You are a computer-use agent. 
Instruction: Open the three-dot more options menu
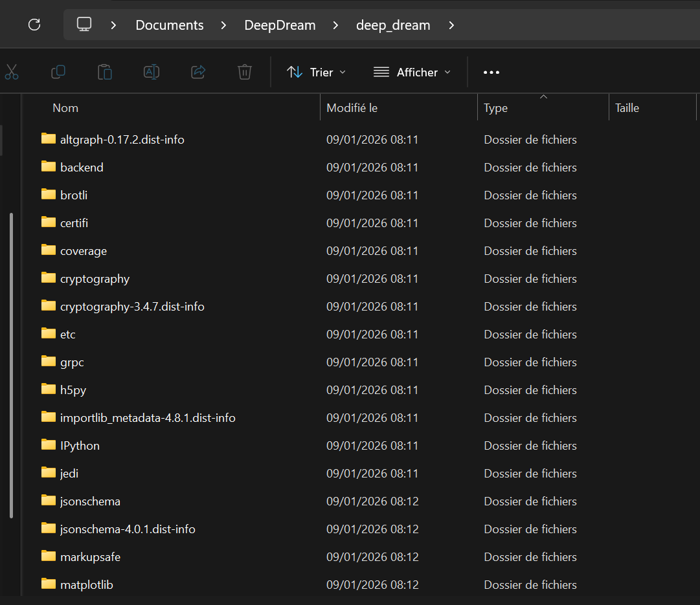click(x=491, y=72)
